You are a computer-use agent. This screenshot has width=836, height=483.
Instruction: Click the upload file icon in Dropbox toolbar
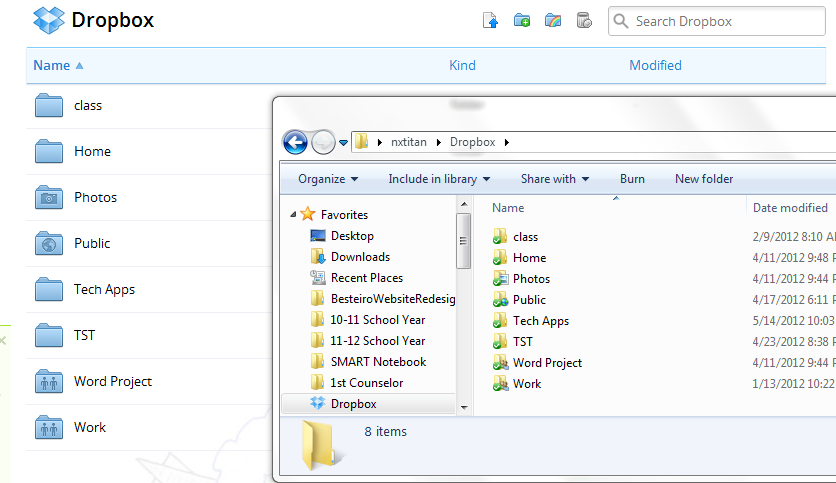click(x=490, y=21)
